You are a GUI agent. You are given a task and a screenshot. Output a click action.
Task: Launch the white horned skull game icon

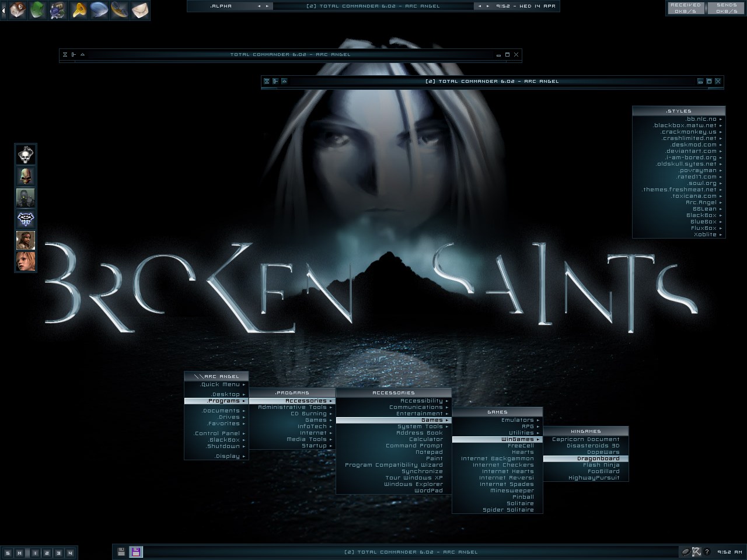pyautogui.click(x=26, y=155)
